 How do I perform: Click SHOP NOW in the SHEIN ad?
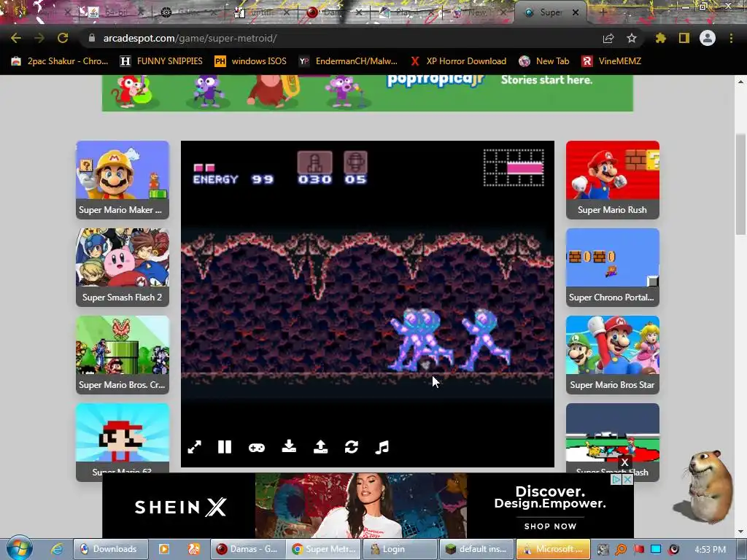[x=550, y=526]
